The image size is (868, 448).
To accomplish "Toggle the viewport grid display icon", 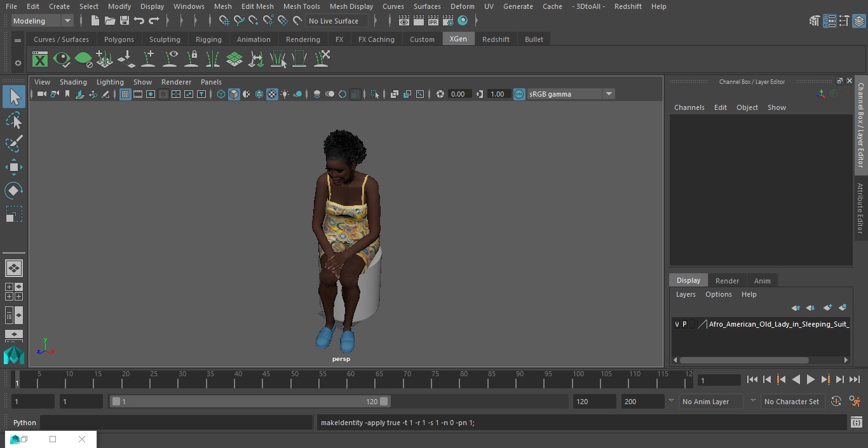I will click(x=125, y=94).
